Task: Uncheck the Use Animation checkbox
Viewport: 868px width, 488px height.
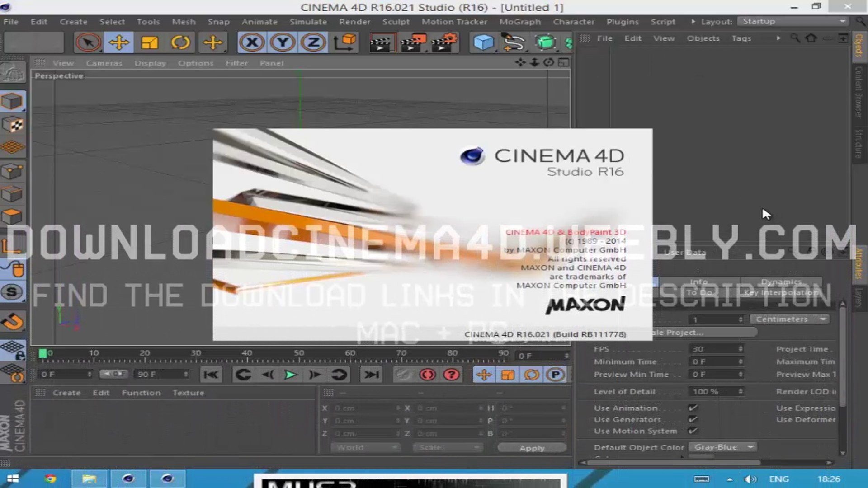Action: [x=693, y=408]
